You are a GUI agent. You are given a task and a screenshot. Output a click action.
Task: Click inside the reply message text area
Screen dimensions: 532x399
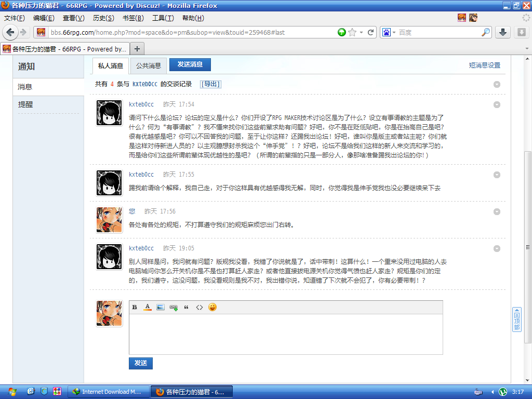(286, 334)
